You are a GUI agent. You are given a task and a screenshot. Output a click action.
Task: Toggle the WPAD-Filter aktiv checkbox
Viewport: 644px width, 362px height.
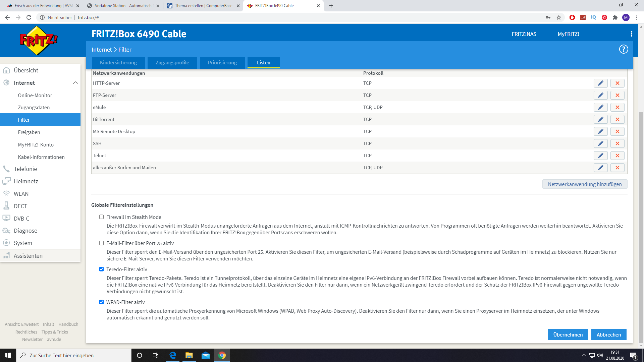[101, 302]
